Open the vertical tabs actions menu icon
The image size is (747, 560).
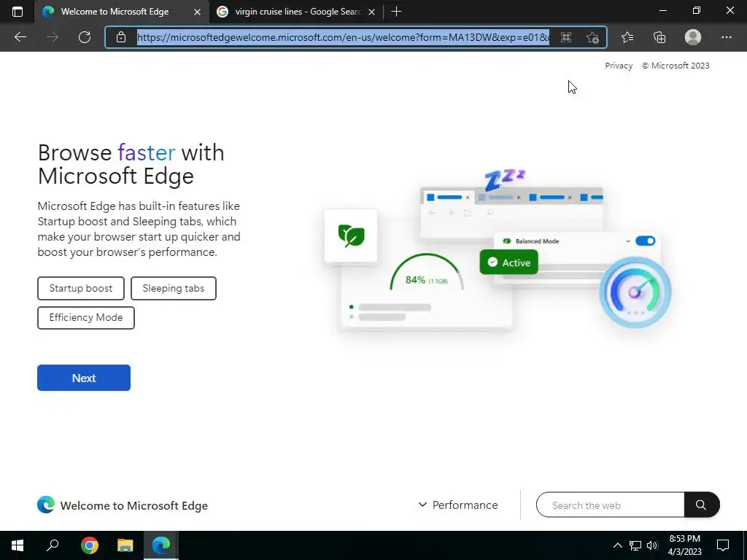click(18, 12)
